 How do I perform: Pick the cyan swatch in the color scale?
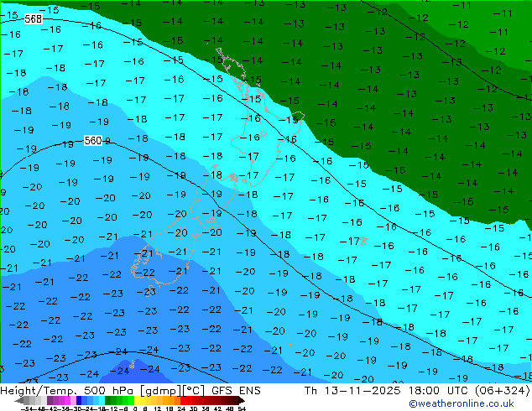102,400
